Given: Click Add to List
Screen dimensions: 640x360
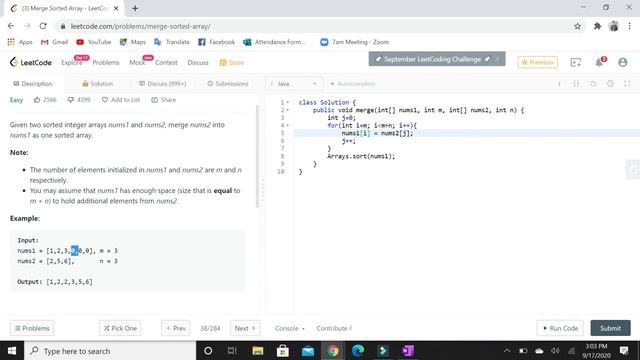Looking at the screenshot, I should (x=121, y=100).
